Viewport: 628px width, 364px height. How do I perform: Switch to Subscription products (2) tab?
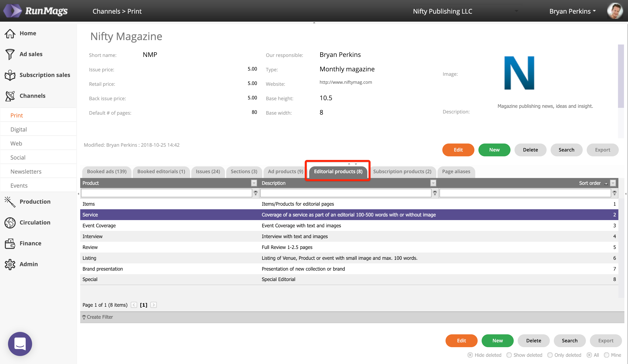tap(402, 172)
